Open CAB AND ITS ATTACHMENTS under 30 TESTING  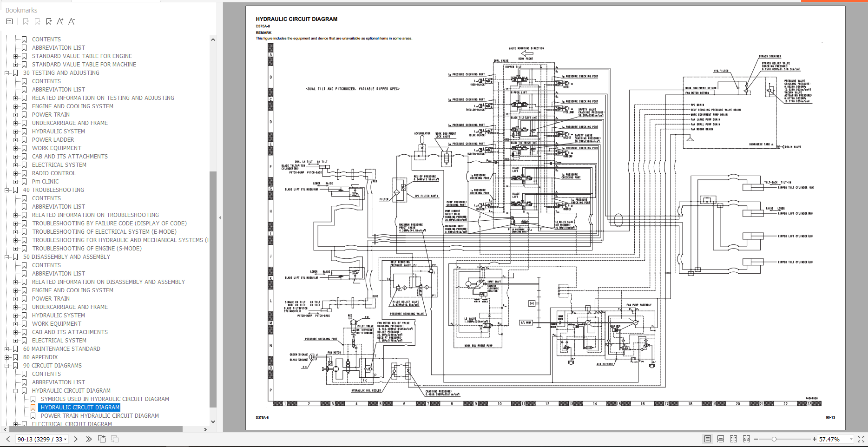click(70, 157)
